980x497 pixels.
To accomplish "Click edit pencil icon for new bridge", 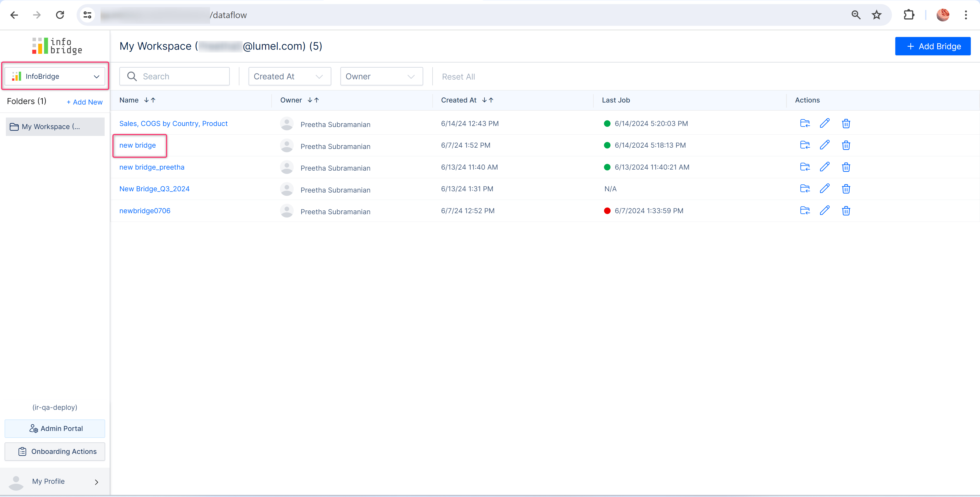I will pos(824,145).
